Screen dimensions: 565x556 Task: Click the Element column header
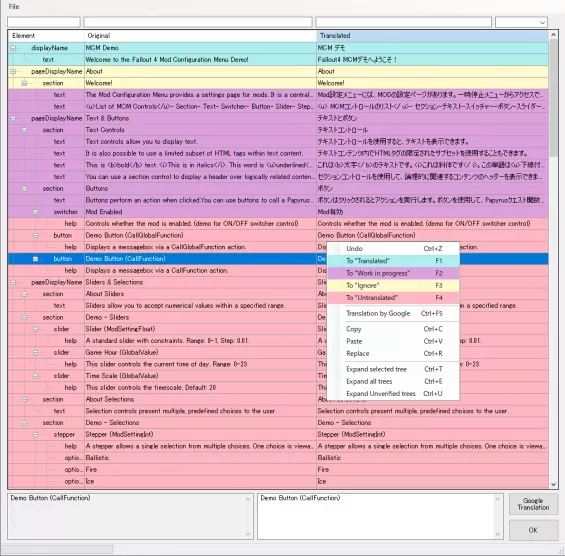46,36
